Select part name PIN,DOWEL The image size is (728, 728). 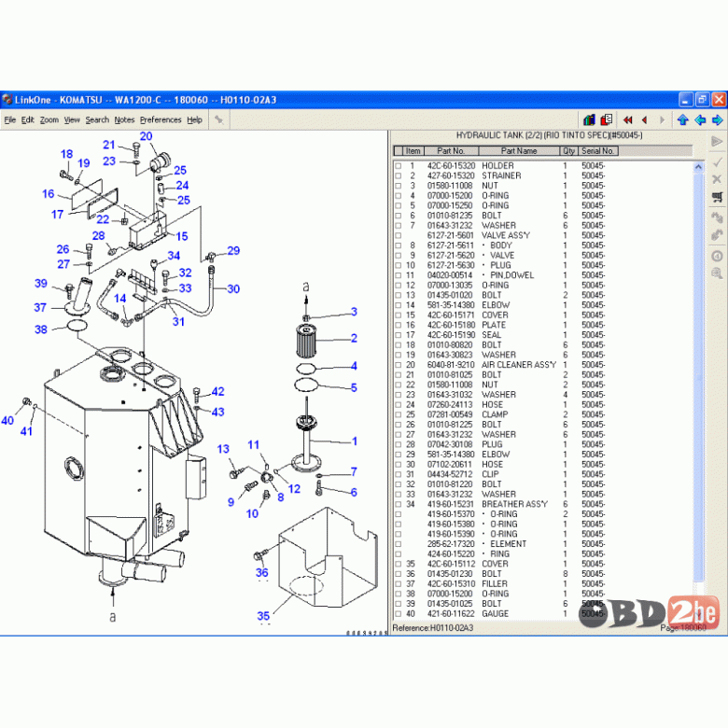pyautogui.click(x=512, y=275)
